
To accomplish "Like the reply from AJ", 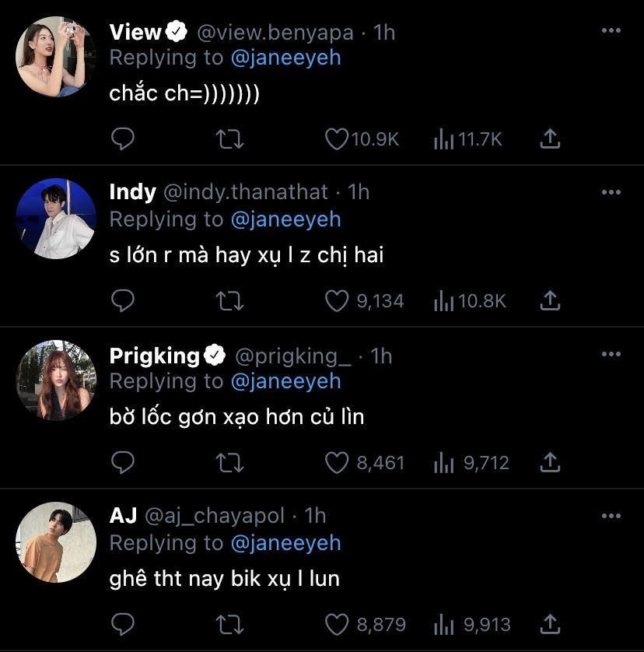I will point(336,624).
